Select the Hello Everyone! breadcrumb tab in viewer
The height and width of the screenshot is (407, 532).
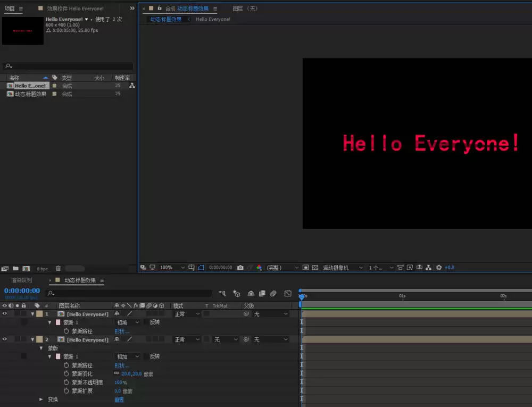[213, 19]
